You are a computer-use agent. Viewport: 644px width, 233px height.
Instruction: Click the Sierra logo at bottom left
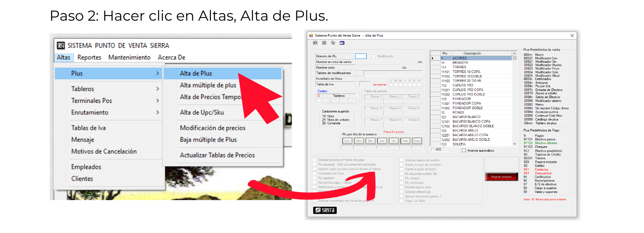[x=325, y=210]
